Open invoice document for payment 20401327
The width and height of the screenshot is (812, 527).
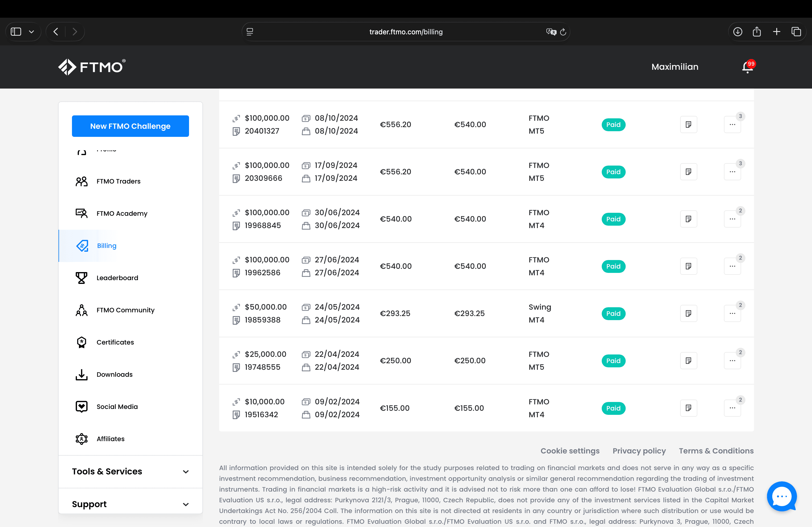pos(688,125)
